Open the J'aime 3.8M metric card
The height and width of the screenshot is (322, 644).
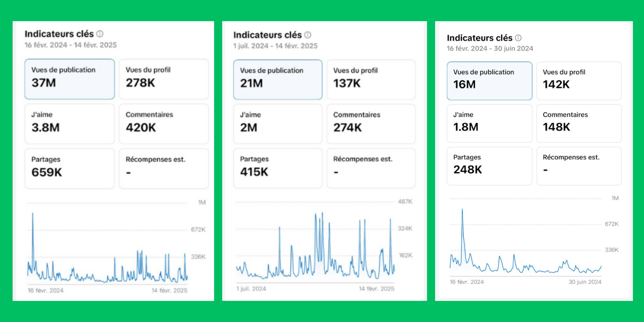coord(70,124)
